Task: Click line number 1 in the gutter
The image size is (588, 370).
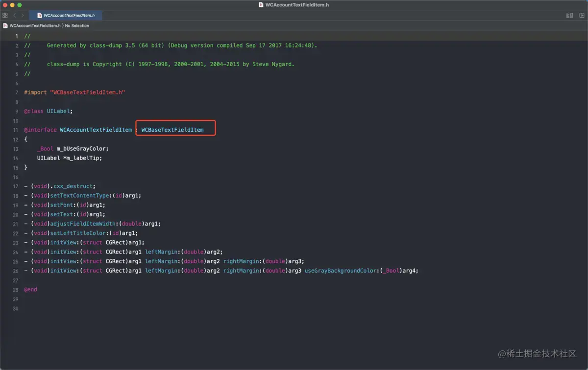Action: [x=17, y=36]
